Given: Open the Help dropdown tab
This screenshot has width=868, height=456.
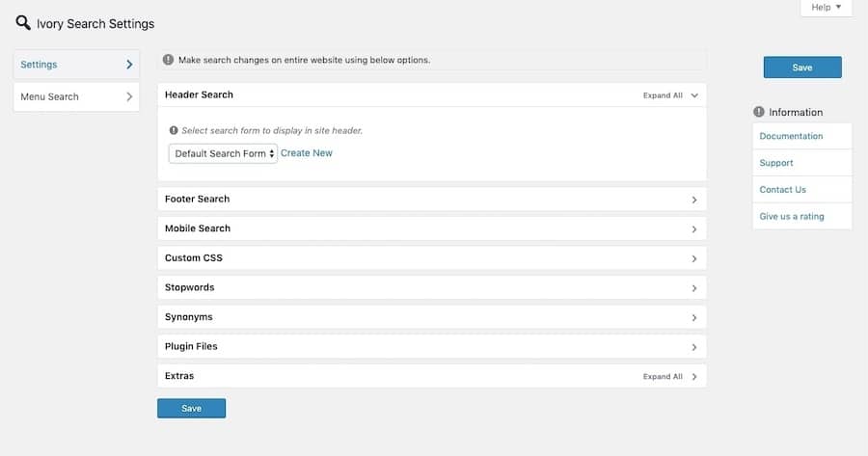Looking at the screenshot, I should click(827, 8).
